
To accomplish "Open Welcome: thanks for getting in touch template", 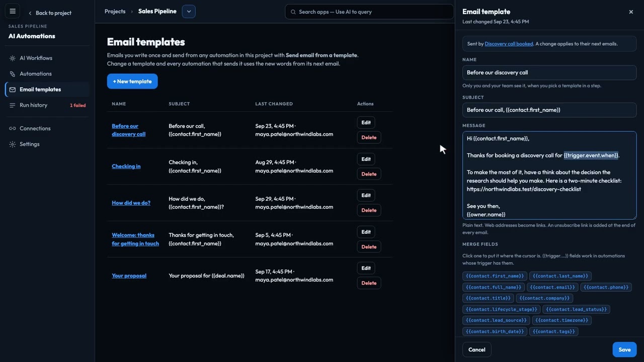I will pyautogui.click(x=135, y=239).
